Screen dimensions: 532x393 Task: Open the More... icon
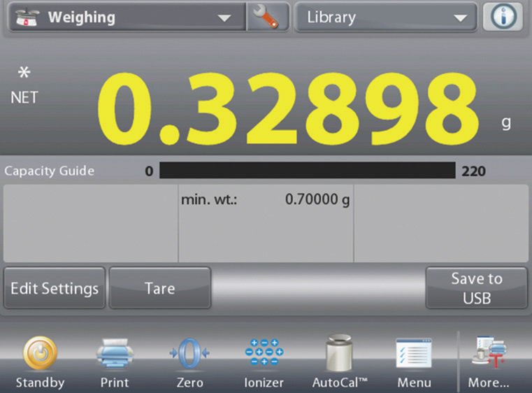tap(489, 352)
